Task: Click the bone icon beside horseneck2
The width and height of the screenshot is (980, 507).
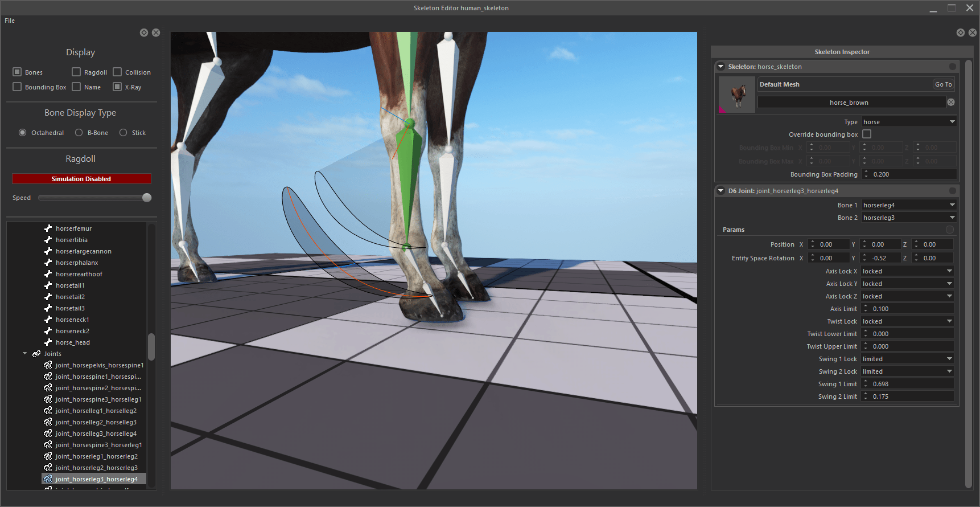Action: (x=48, y=331)
